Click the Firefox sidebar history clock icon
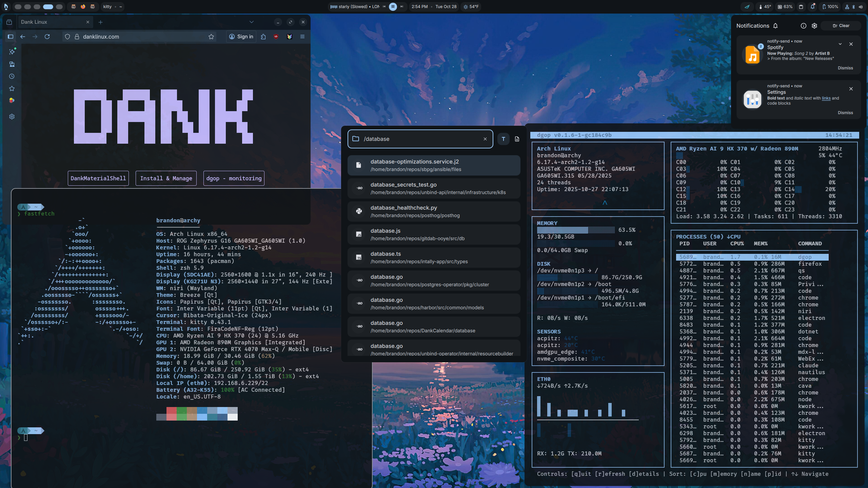Image resolution: width=868 pixels, height=488 pixels. (12, 76)
